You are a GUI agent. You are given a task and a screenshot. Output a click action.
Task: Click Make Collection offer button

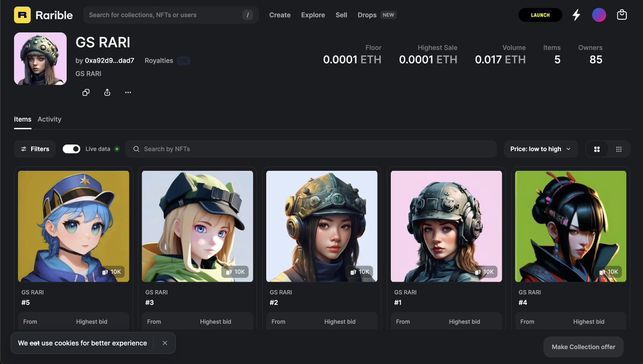tap(584, 347)
